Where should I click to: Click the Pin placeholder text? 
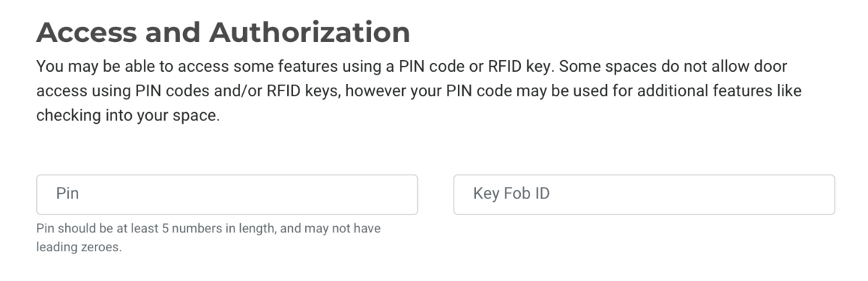tap(67, 194)
